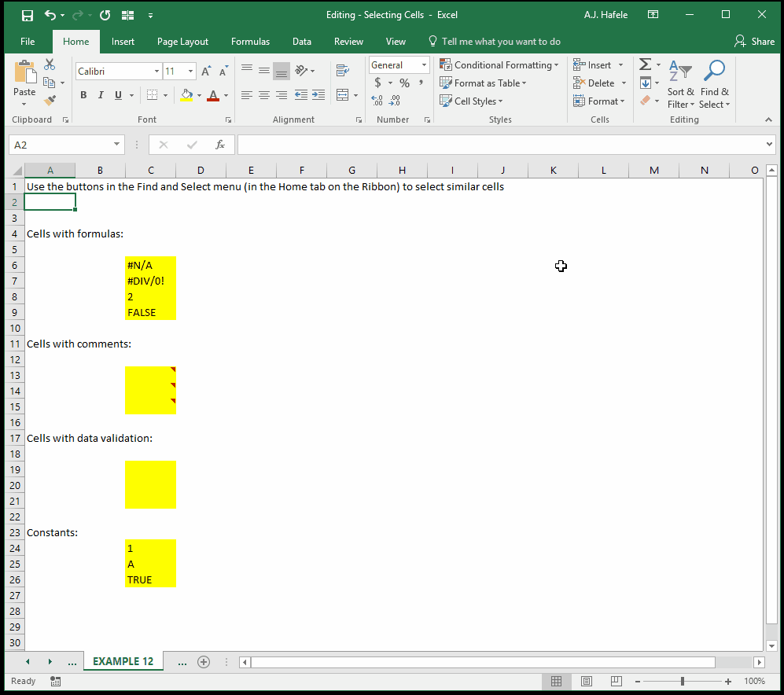Viewport: 784px width, 695px height.
Task: Toggle Align Right horizontal alignment
Action: pos(282,95)
